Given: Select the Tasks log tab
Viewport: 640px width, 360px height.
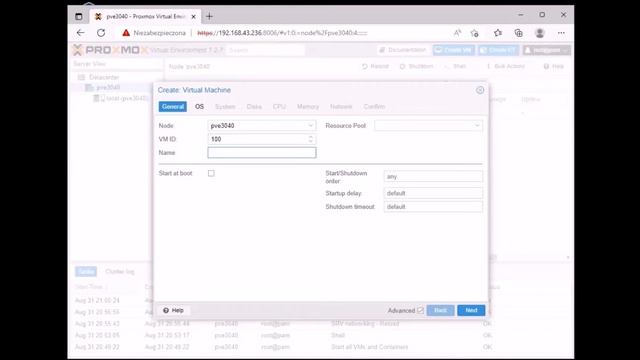Looking at the screenshot, I should point(86,271).
